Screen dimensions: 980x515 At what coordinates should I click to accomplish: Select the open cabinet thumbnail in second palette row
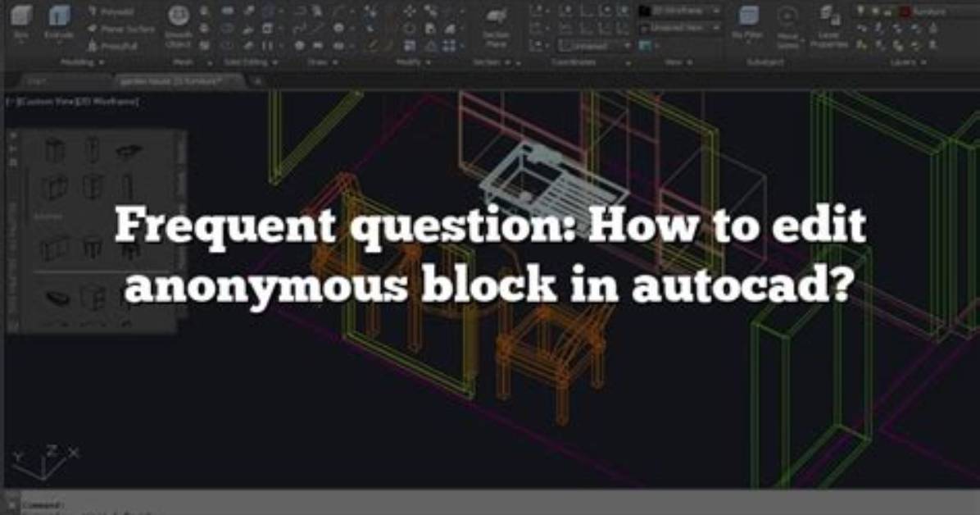(54, 186)
